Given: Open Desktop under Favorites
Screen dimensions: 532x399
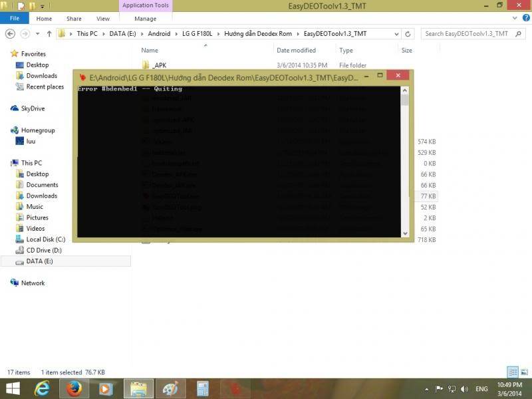Looking at the screenshot, I should [x=37, y=65].
